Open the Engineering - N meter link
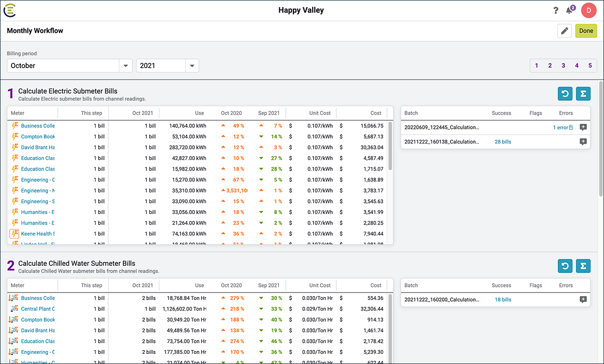The width and height of the screenshot is (604, 364). tap(38, 191)
